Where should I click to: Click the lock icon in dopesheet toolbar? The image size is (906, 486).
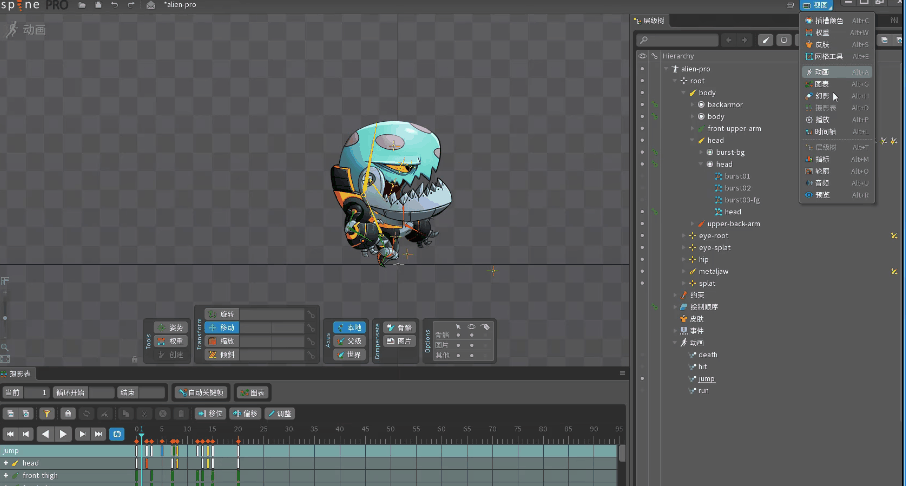point(68,414)
